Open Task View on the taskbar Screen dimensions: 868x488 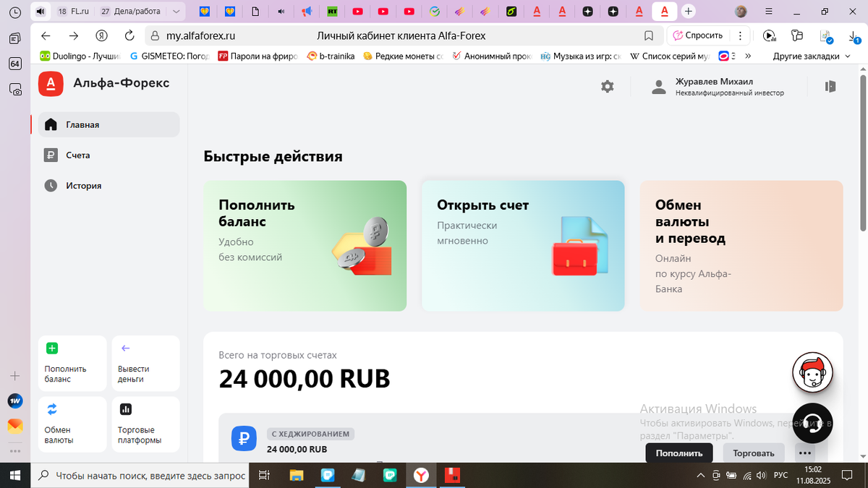[264, 475]
